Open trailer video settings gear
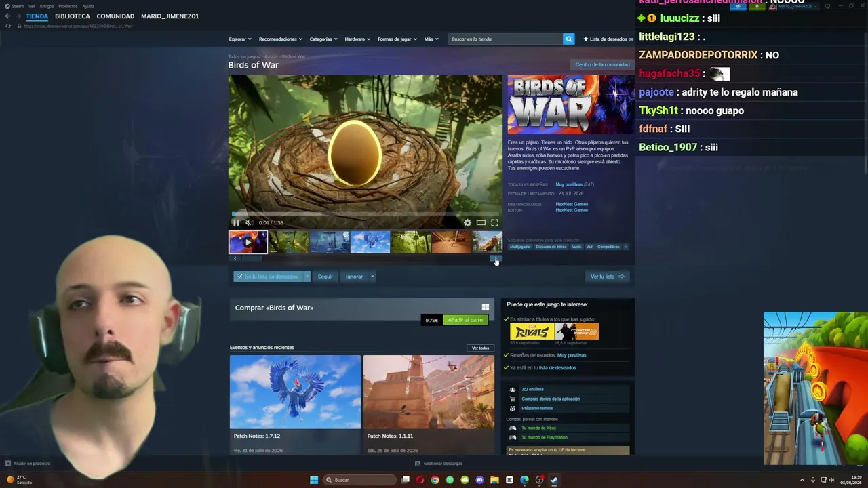The image size is (868, 488). click(x=467, y=222)
